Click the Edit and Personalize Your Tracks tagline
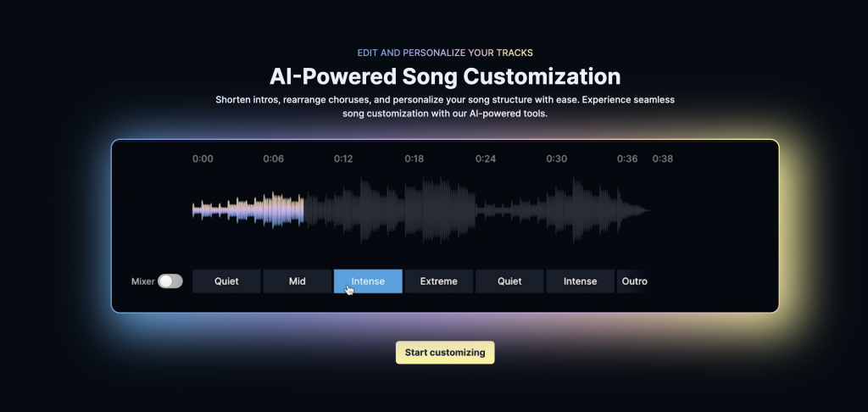 (445, 53)
